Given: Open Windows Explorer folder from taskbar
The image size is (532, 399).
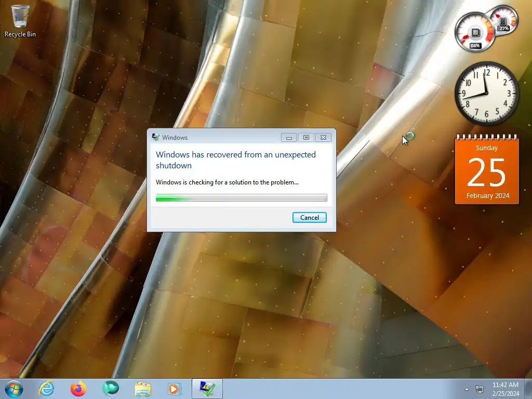Looking at the screenshot, I should (143, 389).
